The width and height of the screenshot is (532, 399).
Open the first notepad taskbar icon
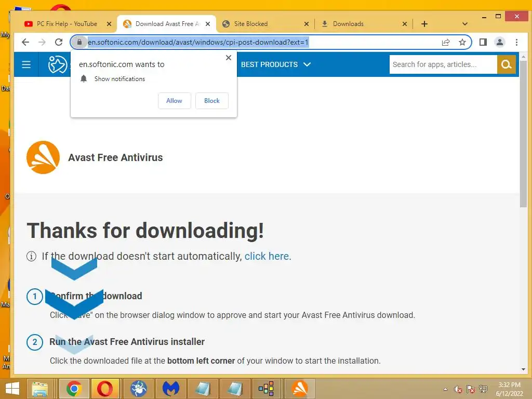pos(203,389)
